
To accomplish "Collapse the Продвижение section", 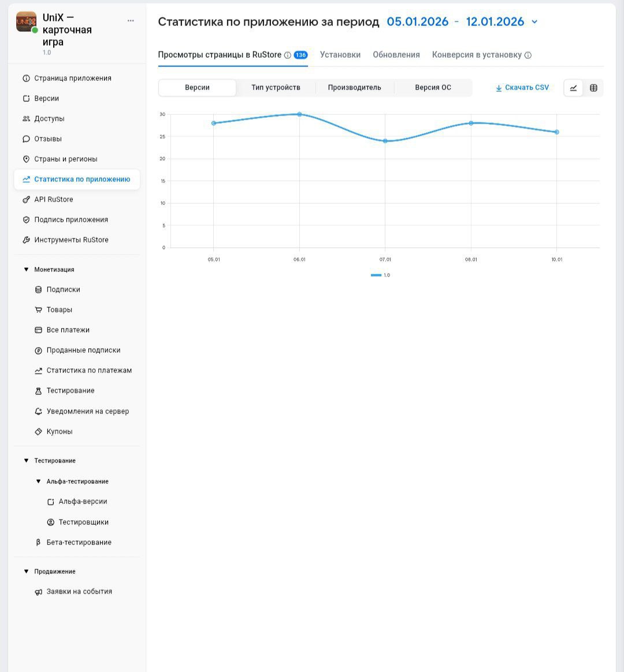I will point(26,572).
